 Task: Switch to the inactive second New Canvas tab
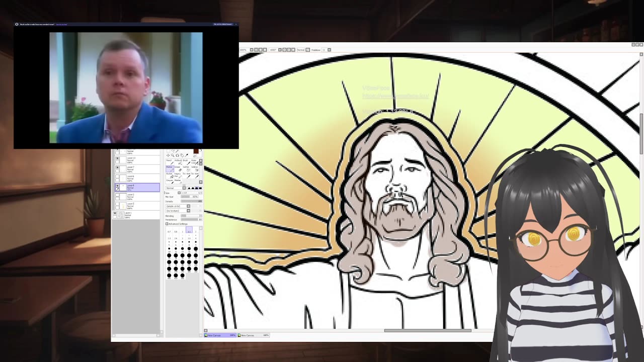coord(253,335)
